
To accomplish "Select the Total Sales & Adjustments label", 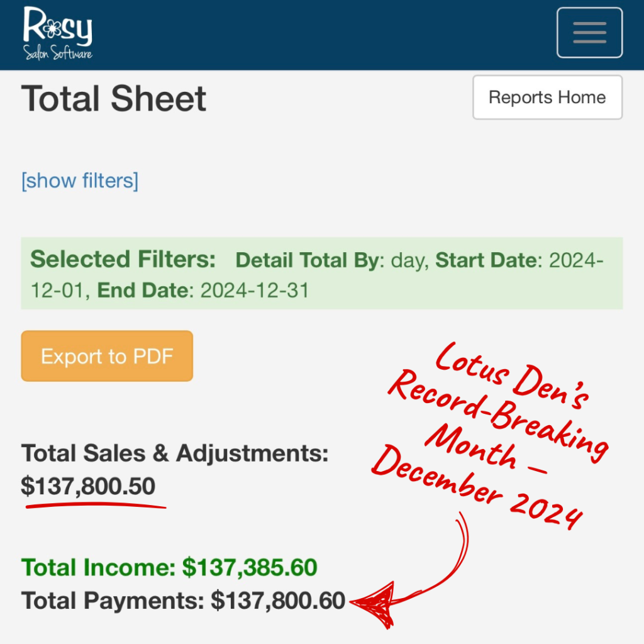I will coord(175,453).
